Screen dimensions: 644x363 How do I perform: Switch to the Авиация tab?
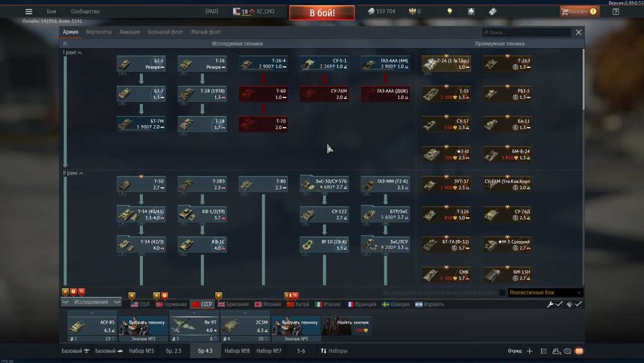point(129,32)
